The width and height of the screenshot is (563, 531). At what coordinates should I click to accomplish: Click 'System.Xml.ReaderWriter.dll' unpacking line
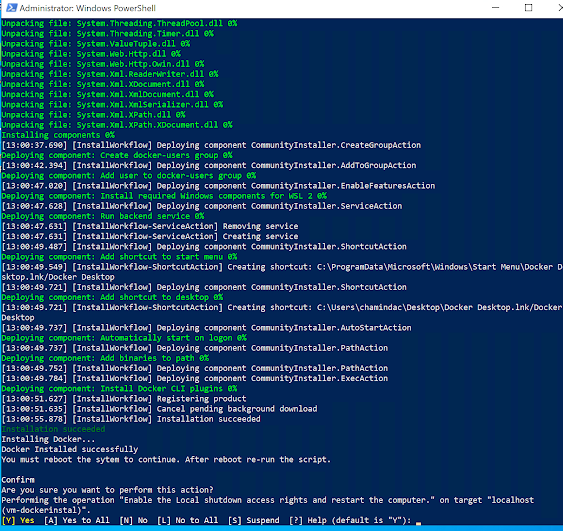pyautogui.click(x=110, y=74)
